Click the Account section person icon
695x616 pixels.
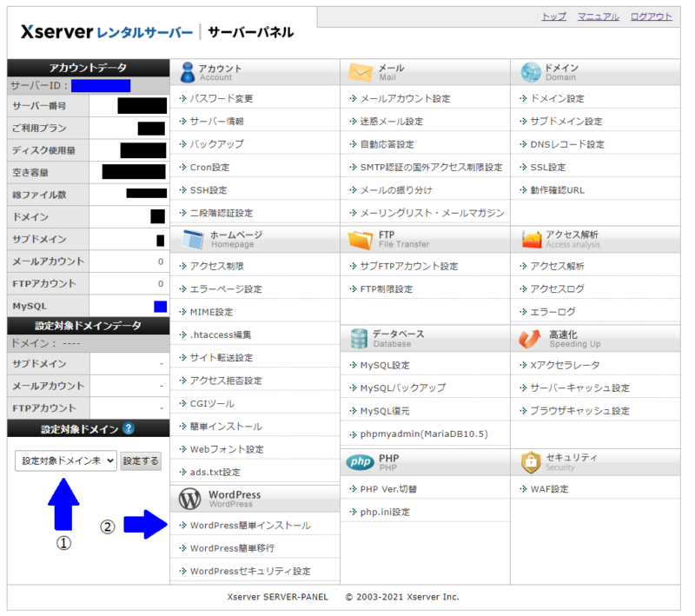(188, 72)
